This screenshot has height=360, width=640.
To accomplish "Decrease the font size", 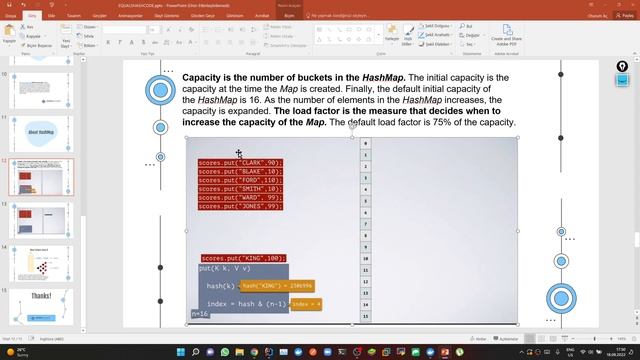I will point(180,30).
